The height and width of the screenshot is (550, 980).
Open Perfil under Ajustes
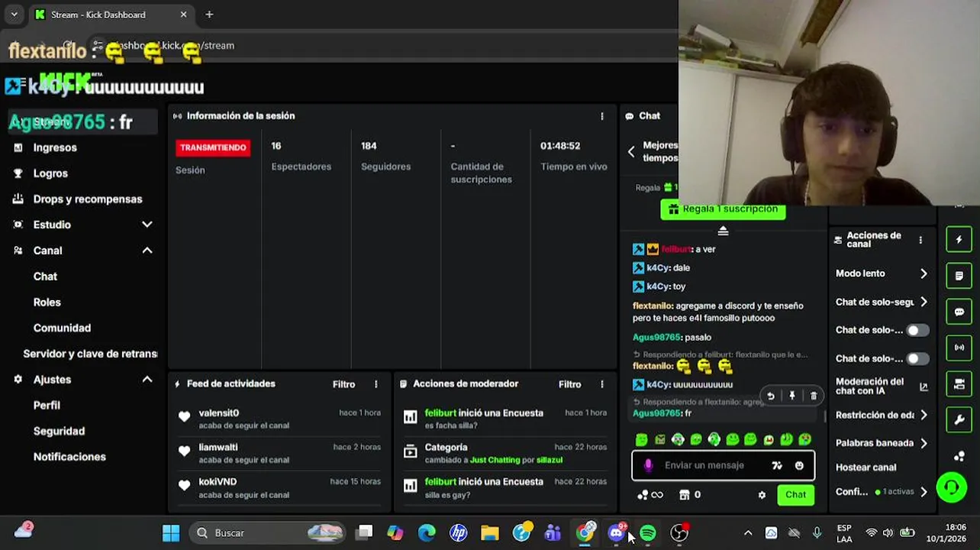click(47, 406)
